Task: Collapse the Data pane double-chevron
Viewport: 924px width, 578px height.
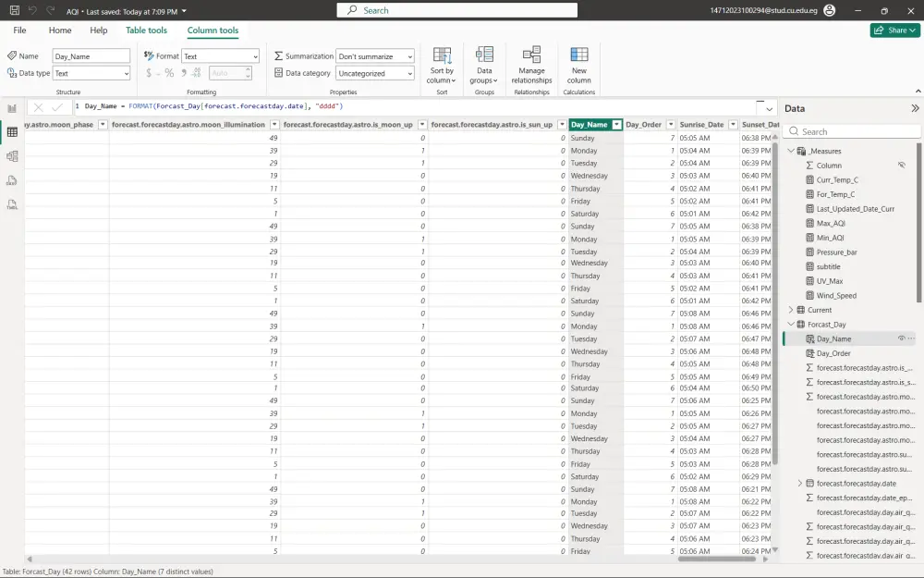Action: tap(915, 108)
